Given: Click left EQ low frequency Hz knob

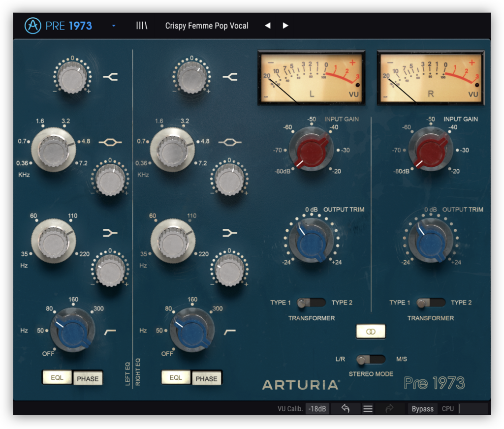Looking at the screenshot, I should coord(53,241).
